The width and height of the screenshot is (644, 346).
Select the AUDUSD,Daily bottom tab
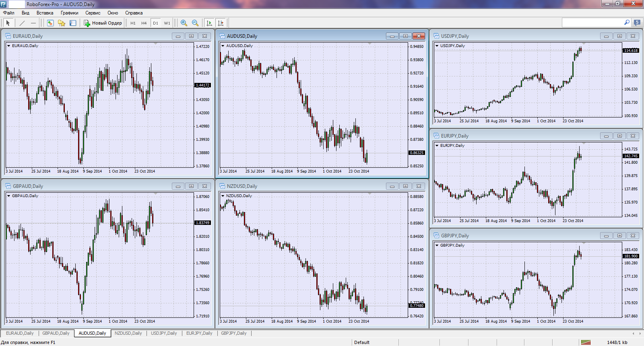pos(93,333)
